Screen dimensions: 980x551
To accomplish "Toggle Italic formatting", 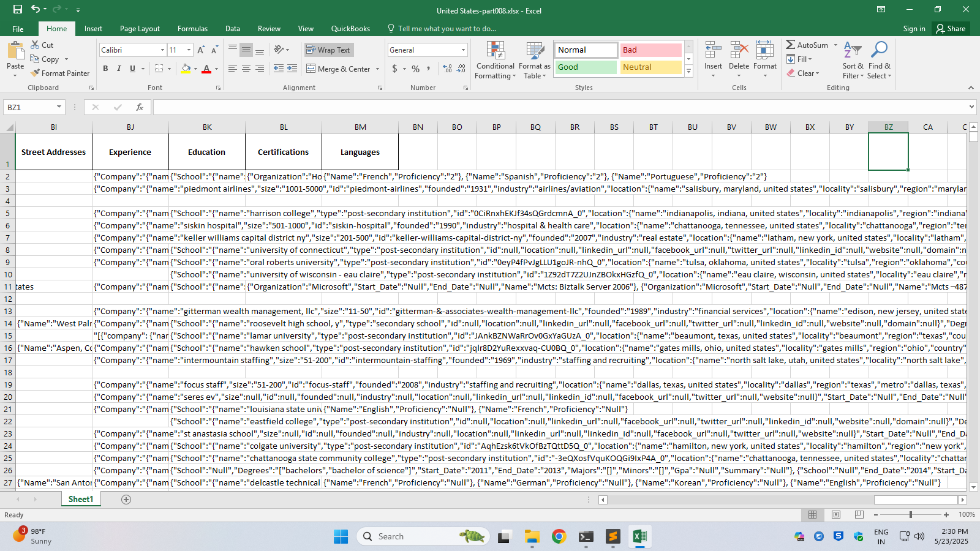I will click(119, 69).
